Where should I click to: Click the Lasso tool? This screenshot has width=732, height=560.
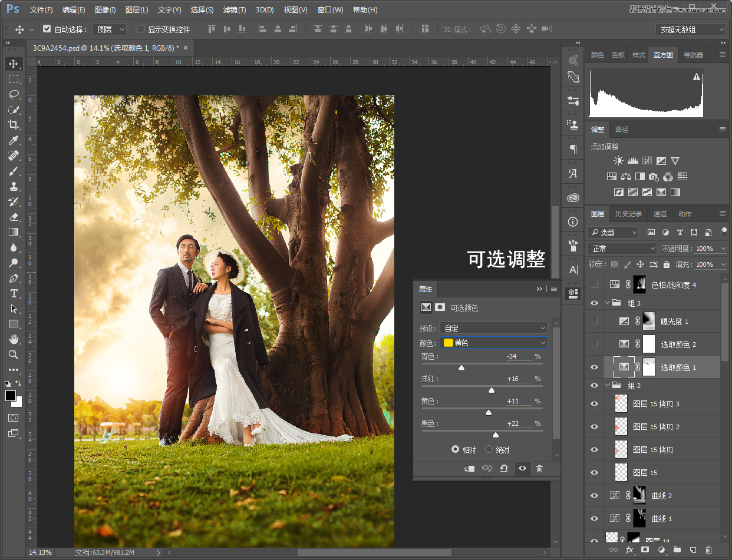coord(13,94)
